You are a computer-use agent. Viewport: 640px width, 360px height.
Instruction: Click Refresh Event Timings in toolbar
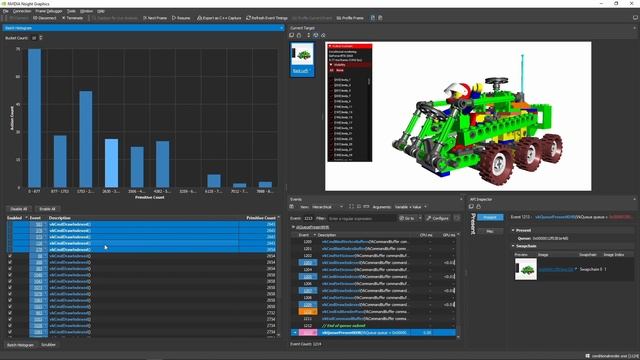267,18
